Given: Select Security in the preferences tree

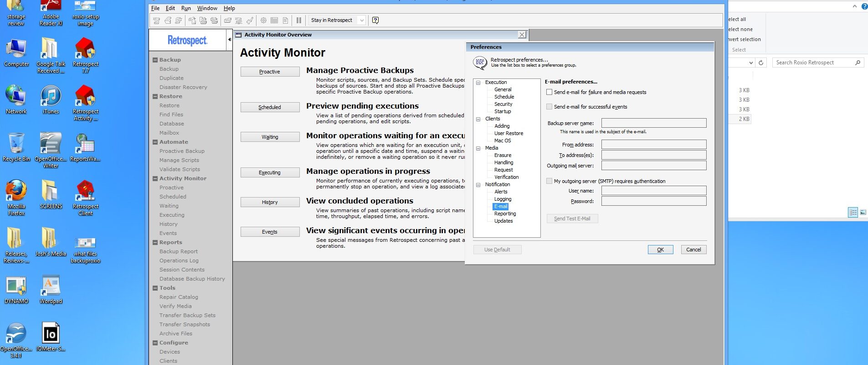Looking at the screenshot, I should (503, 104).
